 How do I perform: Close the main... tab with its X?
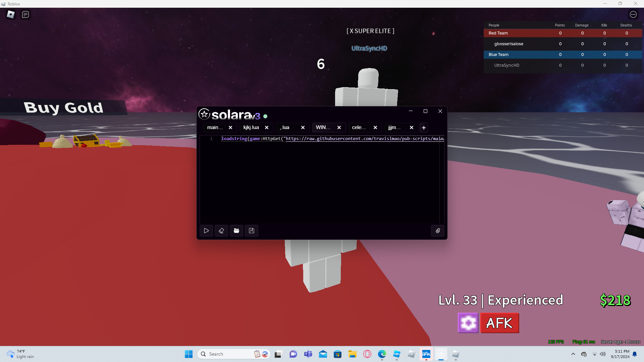pyautogui.click(x=230, y=128)
